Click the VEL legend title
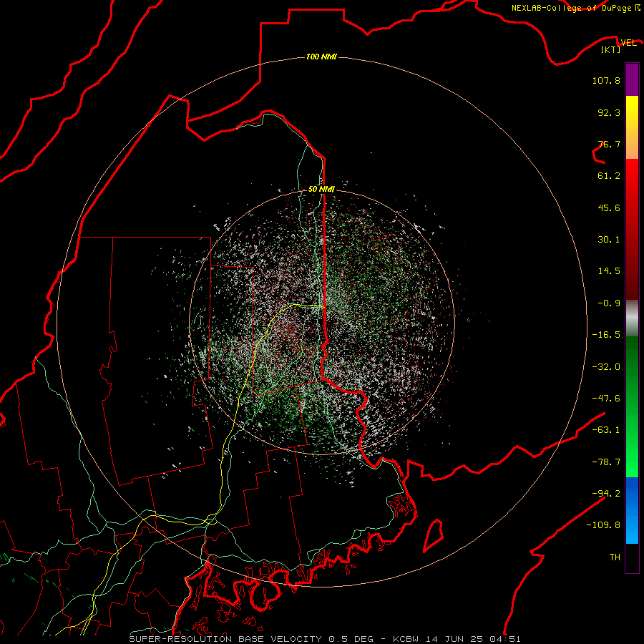Viewport: 644px width, 644px height. pos(628,43)
